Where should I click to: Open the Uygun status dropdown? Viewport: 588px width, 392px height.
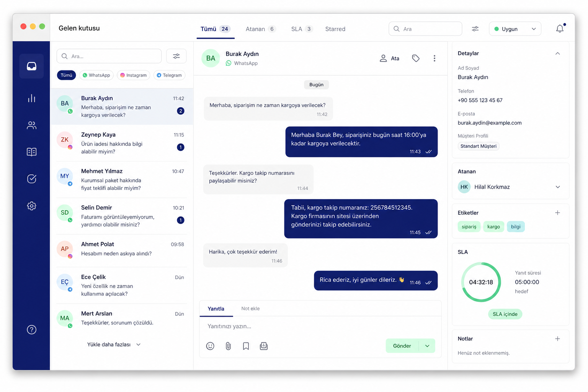click(x=515, y=29)
